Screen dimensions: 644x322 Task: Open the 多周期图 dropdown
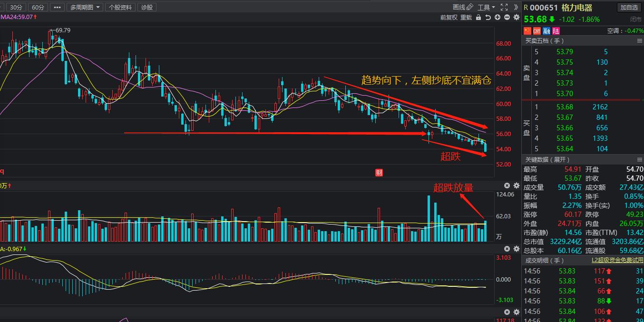click(85, 7)
